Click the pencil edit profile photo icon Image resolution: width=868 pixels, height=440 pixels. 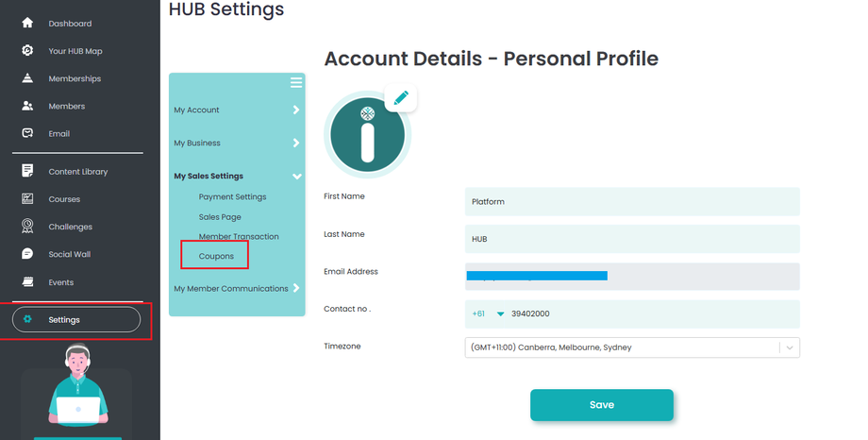coord(401,98)
